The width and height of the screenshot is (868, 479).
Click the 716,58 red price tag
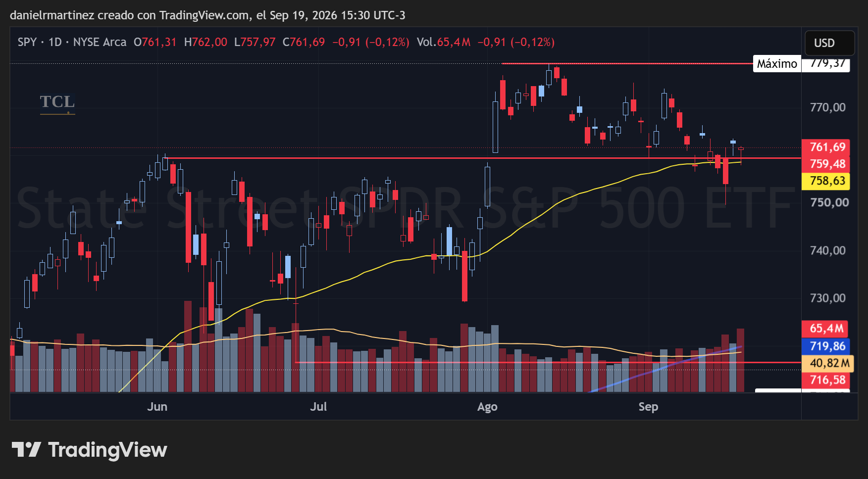[x=825, y=380]
